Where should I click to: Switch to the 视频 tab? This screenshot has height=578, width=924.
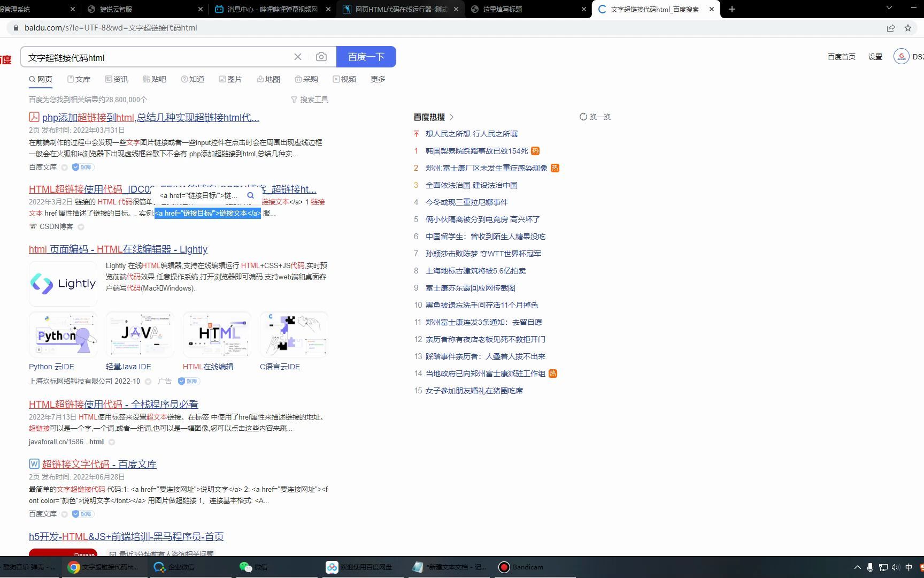[344, 79]
